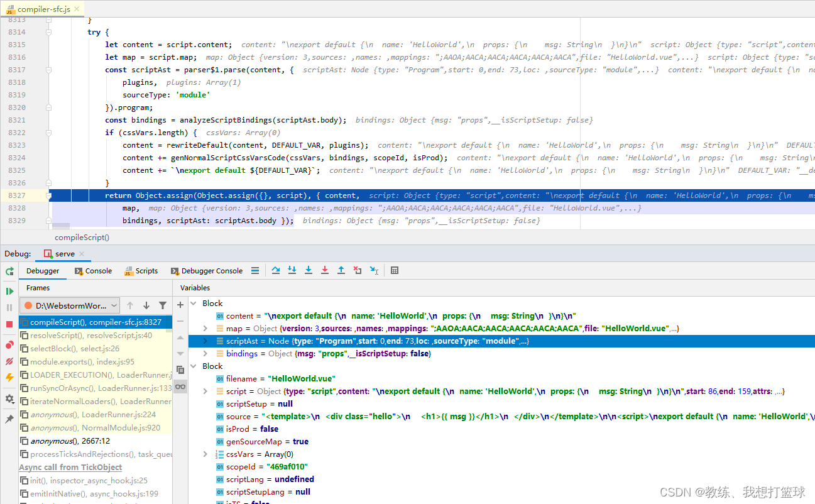Toggle mute breakpoints

pyautogui.click(x=9, y=361)
